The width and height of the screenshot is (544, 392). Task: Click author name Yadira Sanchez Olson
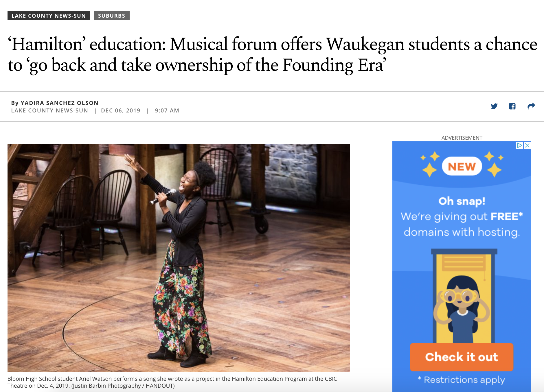[59, 103]
